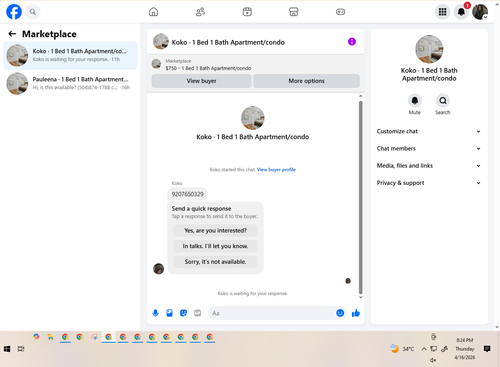Open the weather widget showing 34°C
Image resolution: width=500 pixels, height=367 pixels.
(402, 349)
